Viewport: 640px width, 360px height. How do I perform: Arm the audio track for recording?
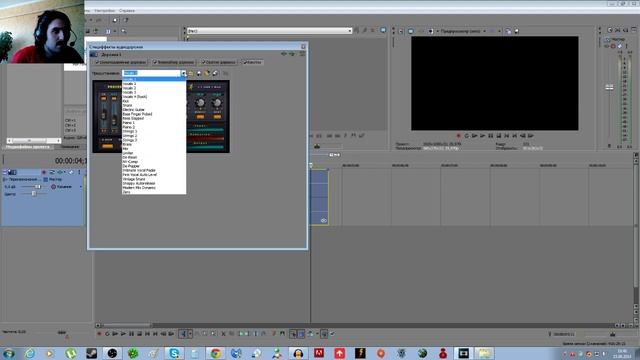click(x=44, y=172)
